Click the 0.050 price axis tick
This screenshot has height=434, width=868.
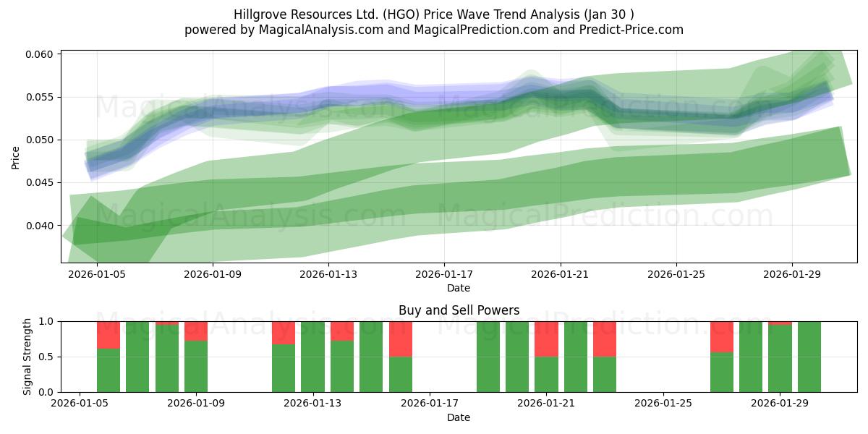coord(41,140)
